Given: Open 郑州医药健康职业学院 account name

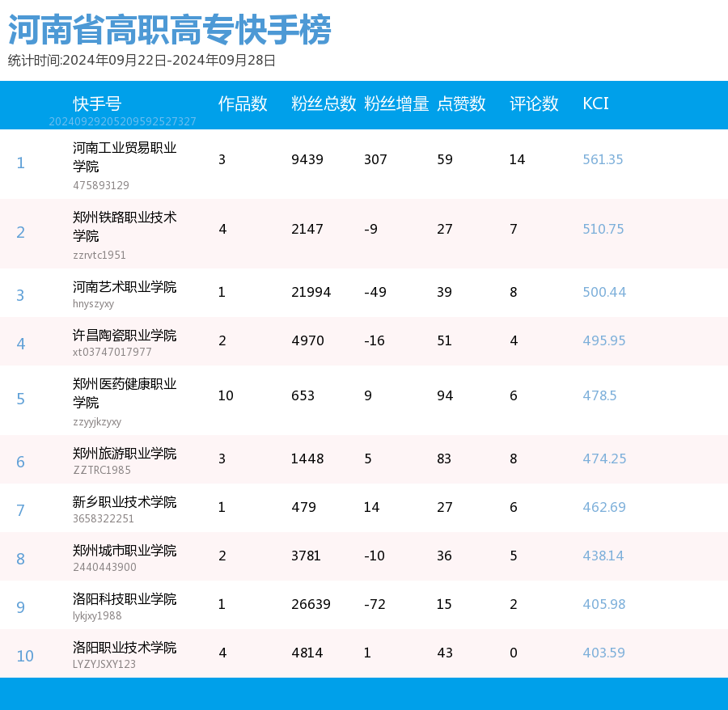Looking at the screenshot, I should pyautogui.click(x=125, y=393).
